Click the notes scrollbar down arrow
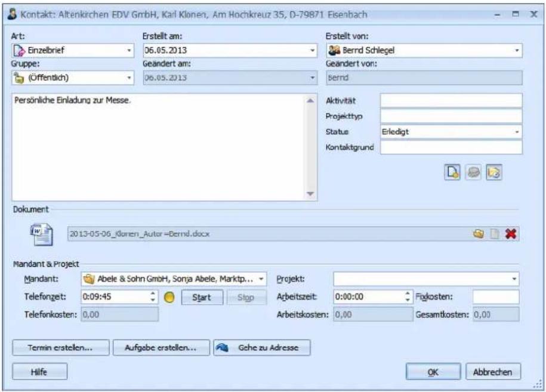The image size is (546, 392). (x=310, y=193)
